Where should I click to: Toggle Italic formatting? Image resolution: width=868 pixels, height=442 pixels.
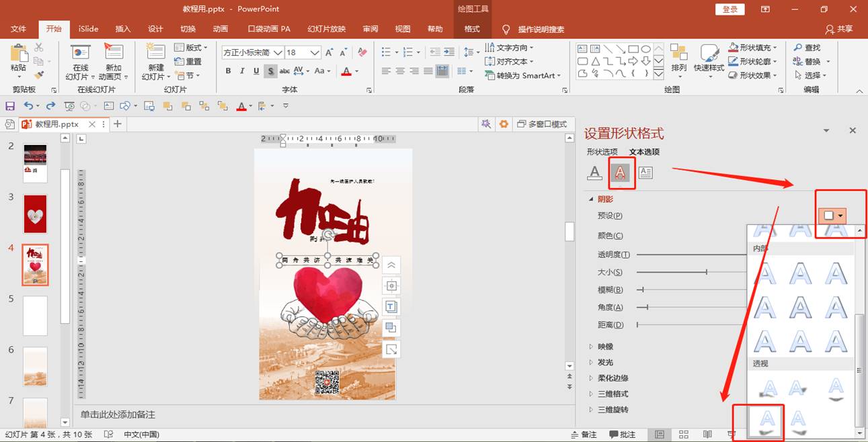pyautogui.click(x=243, y=71)
